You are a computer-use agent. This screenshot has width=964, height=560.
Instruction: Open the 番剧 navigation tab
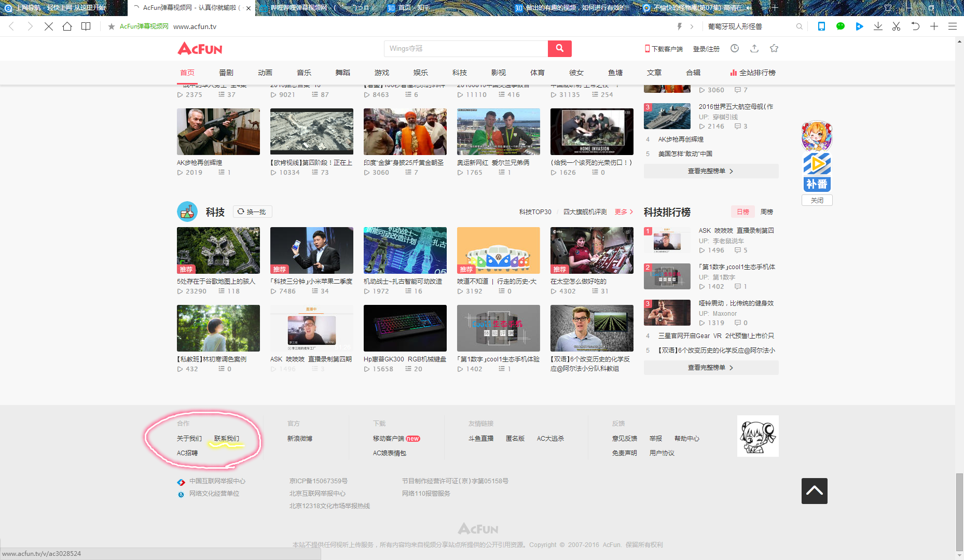[226, 73]
